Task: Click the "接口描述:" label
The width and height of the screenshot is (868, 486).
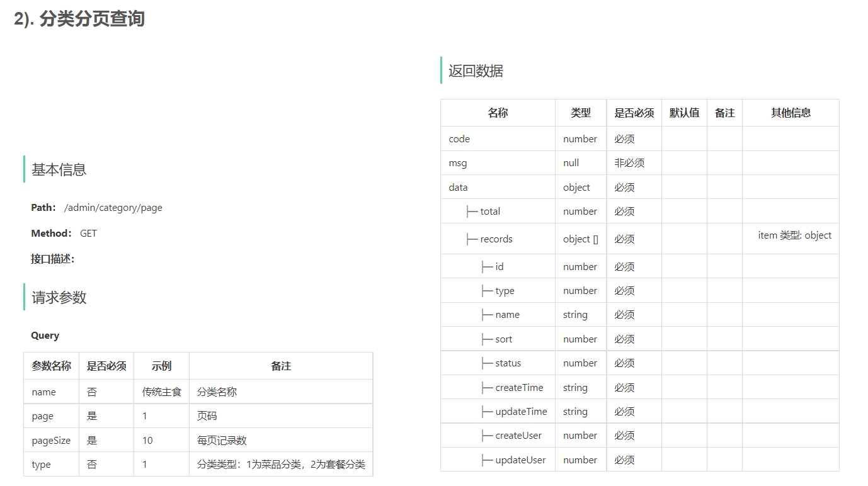Action: point(53,259)
